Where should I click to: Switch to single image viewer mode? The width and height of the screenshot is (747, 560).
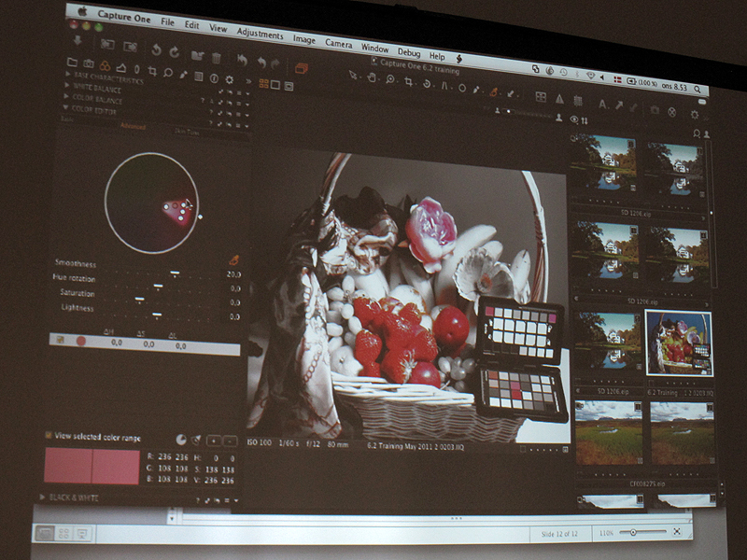(275, 85)
